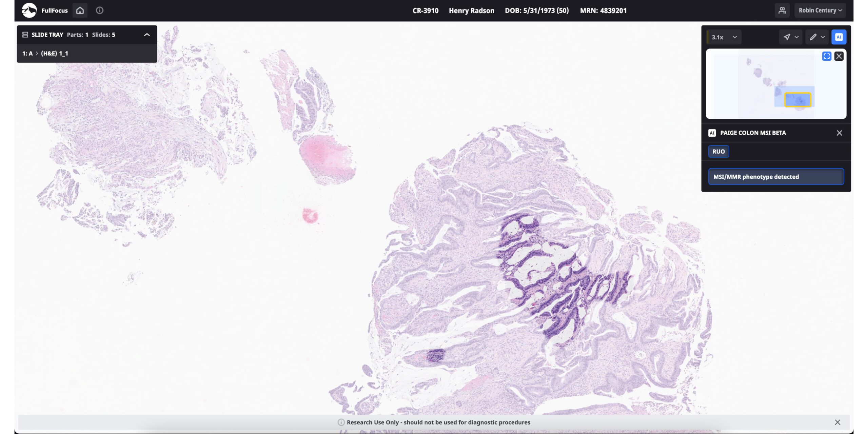Click the RUO badge button
Screen dimensions: 868x434
718,152
